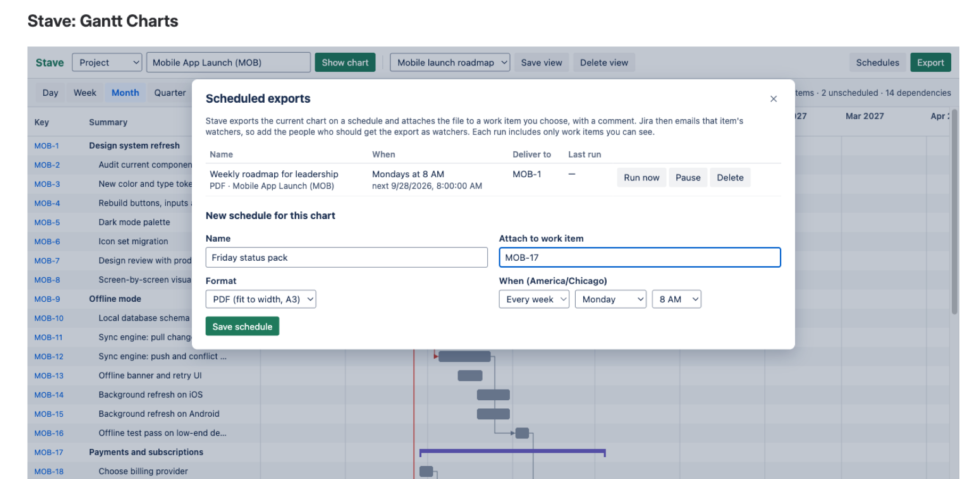Viewport: 980px width, 479px height.
Task: Focus the schedule Name input field
Action: click(347, 258)
